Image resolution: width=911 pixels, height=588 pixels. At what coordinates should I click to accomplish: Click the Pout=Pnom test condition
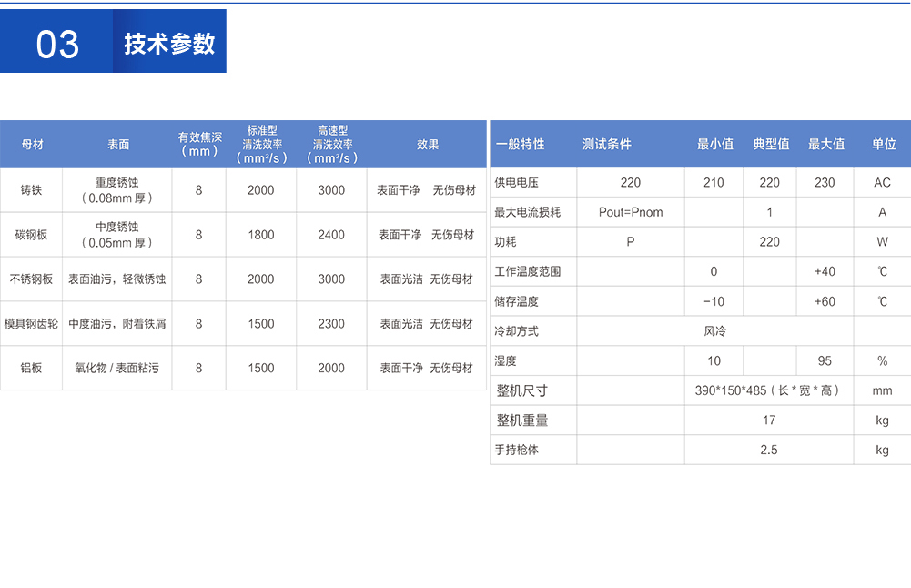point(631,212)
